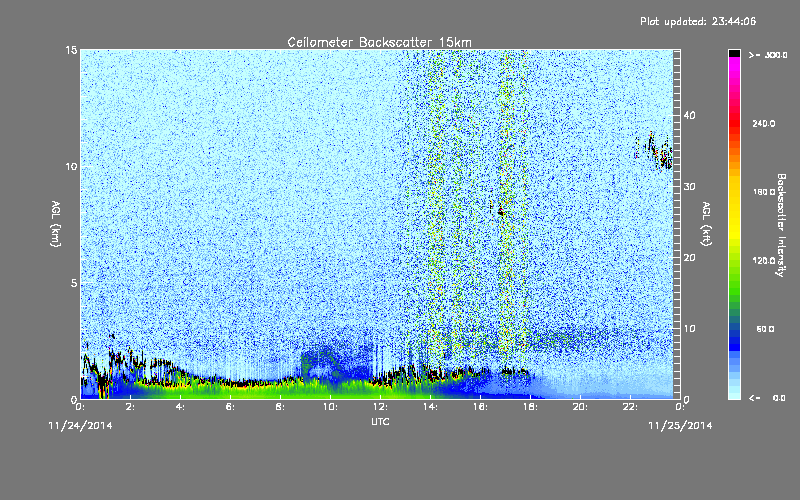This screenshot has width=800, height=500.
Task: Click the '240.0' colorbar label
Action: coord(764,124)
